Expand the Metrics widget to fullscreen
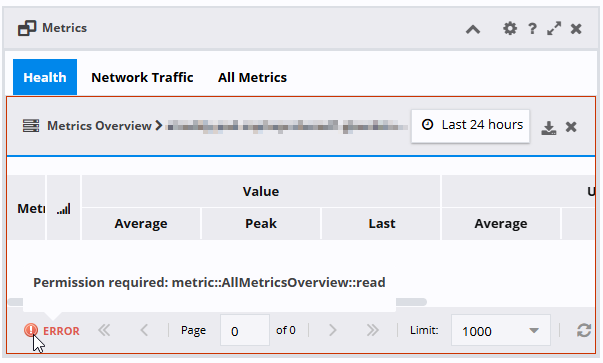This screenshot has width=603, height=363. pos(554,28)
